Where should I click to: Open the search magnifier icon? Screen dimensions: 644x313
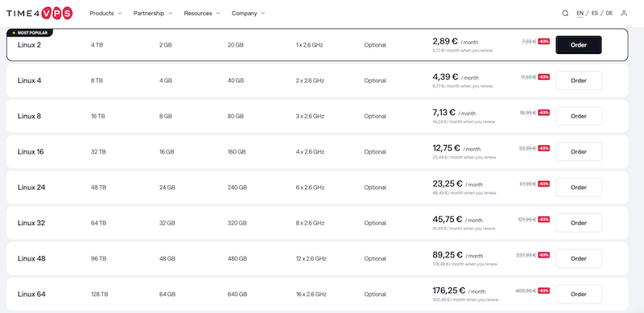(565, 13)
